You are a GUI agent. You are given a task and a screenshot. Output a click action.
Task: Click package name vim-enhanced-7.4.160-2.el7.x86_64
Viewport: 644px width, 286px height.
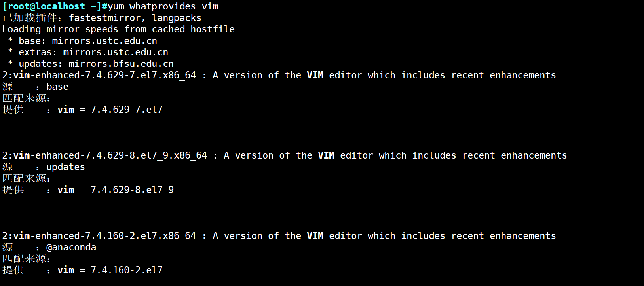(104, 236)
